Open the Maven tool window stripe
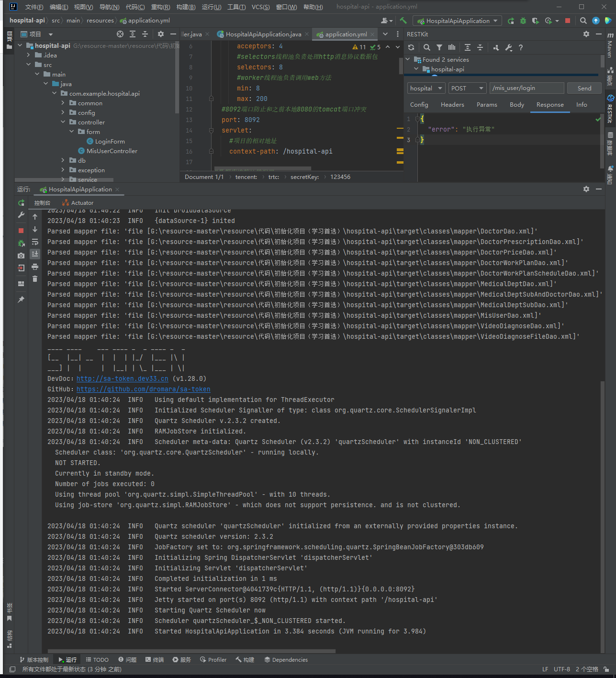This screenshot has height=678, width=616. [610, 45]
